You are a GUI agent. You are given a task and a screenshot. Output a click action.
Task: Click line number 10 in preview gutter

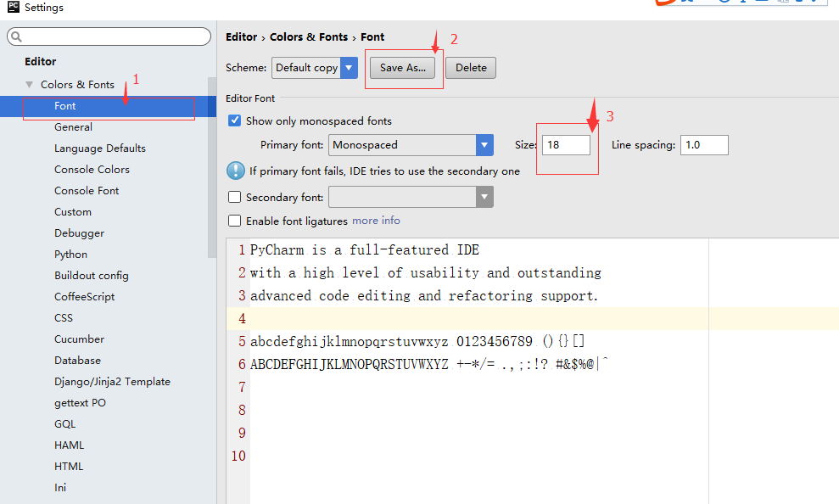238,456
